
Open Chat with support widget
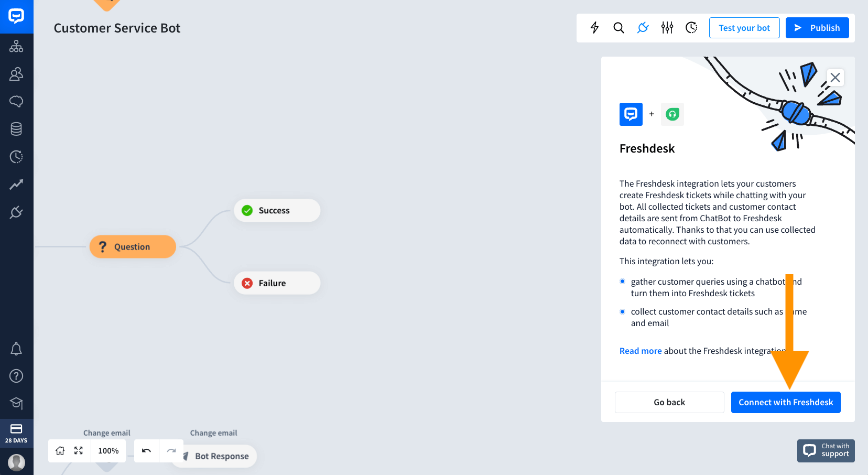pos(826,450)
